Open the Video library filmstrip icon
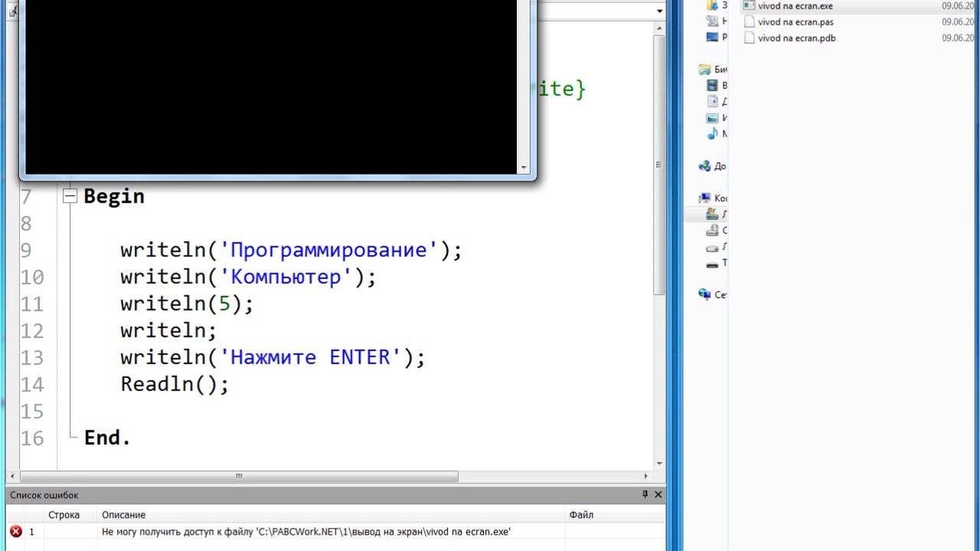Screen dimensions: 980x551 [x=713, y=86]
